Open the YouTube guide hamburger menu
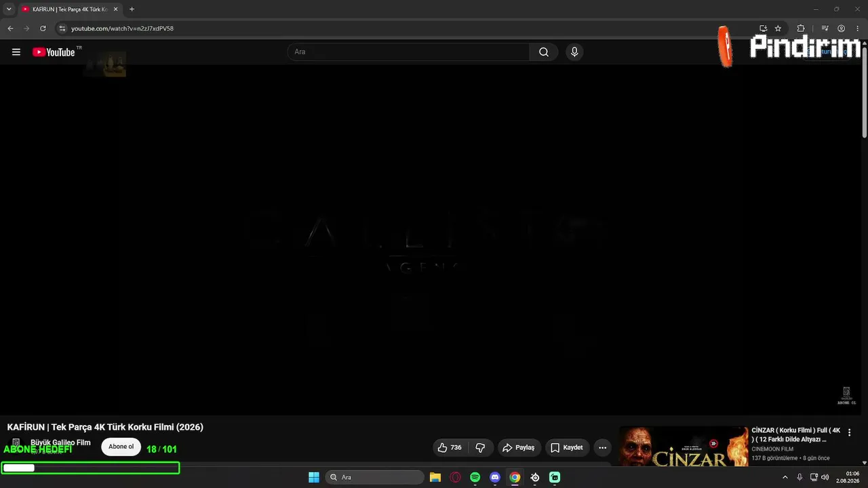The width and height of the screenshot is (868, 488). click(16, 52)
